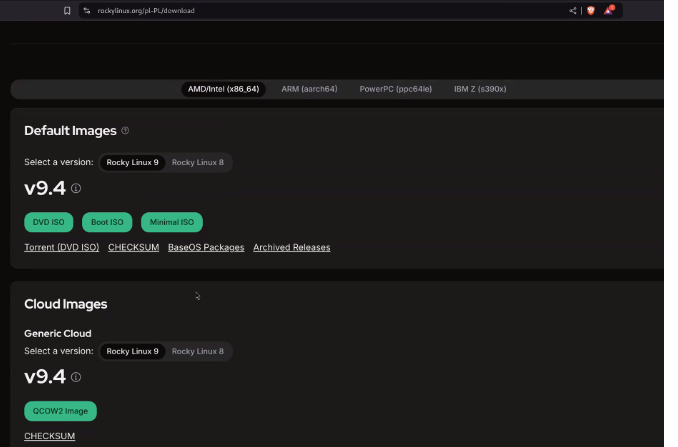The width and height of the screenshot is (678, 447).
Task: Open CHECKSUM link under Generic Cloud
Action: point(50,436)
